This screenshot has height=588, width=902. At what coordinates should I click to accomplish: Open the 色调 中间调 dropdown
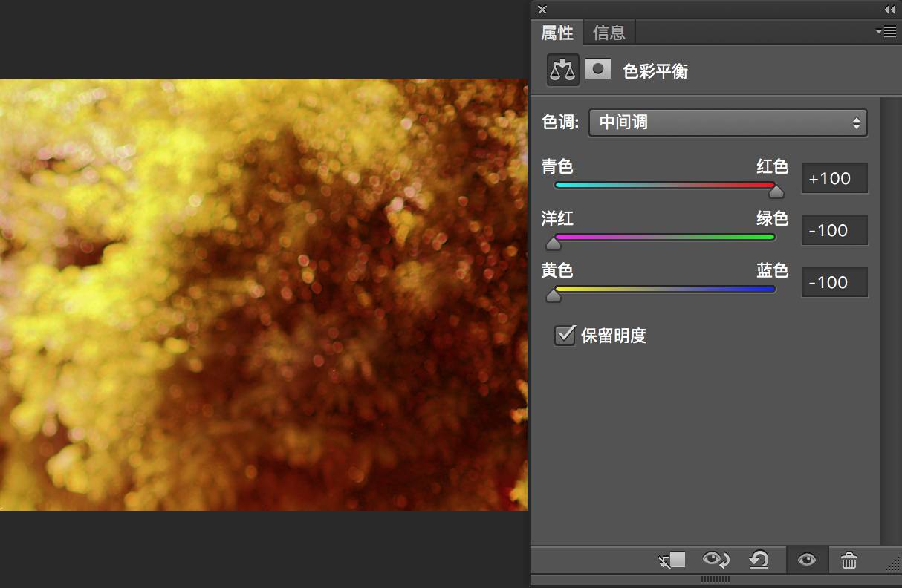pos(728,122)
